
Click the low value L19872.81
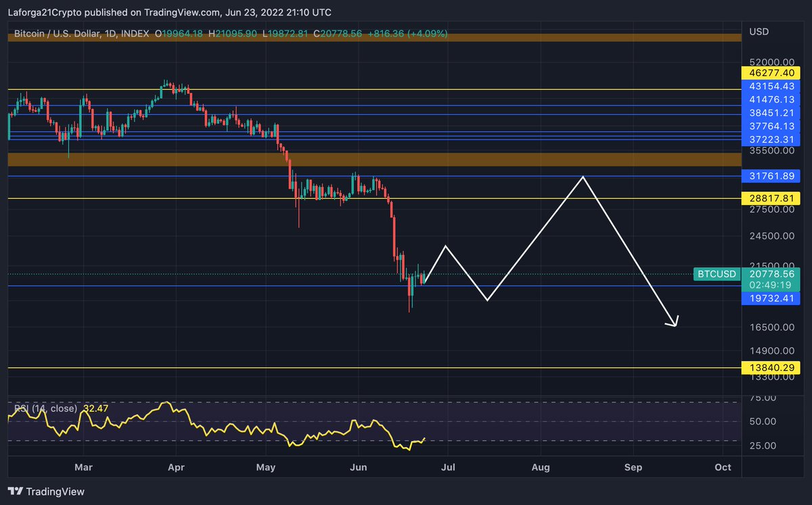(284, 33)
